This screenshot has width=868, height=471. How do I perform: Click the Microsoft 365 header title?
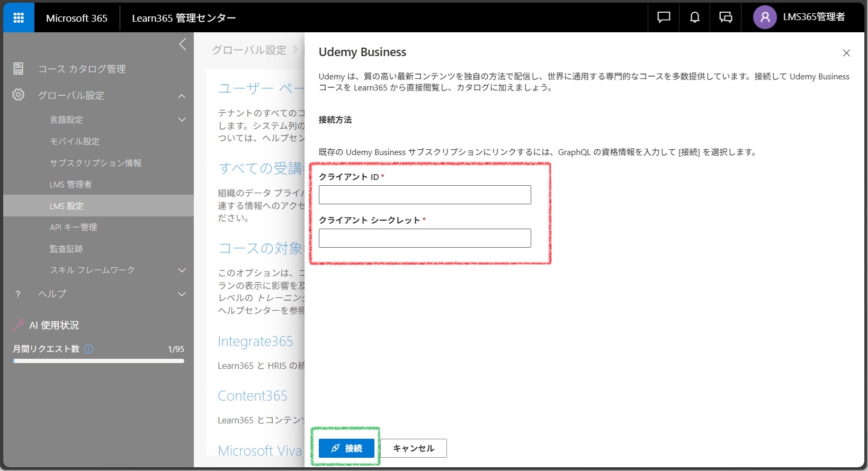click(77, 18)
